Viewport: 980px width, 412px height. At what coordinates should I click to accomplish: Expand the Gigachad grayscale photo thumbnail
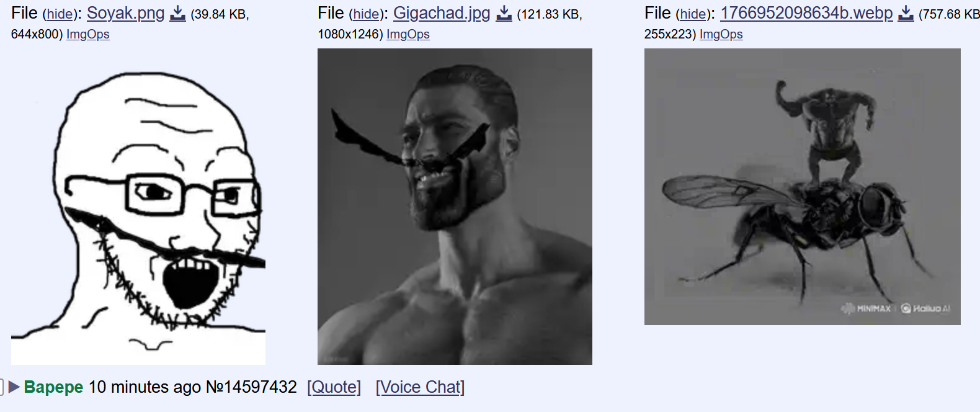(x=455, y=207)
